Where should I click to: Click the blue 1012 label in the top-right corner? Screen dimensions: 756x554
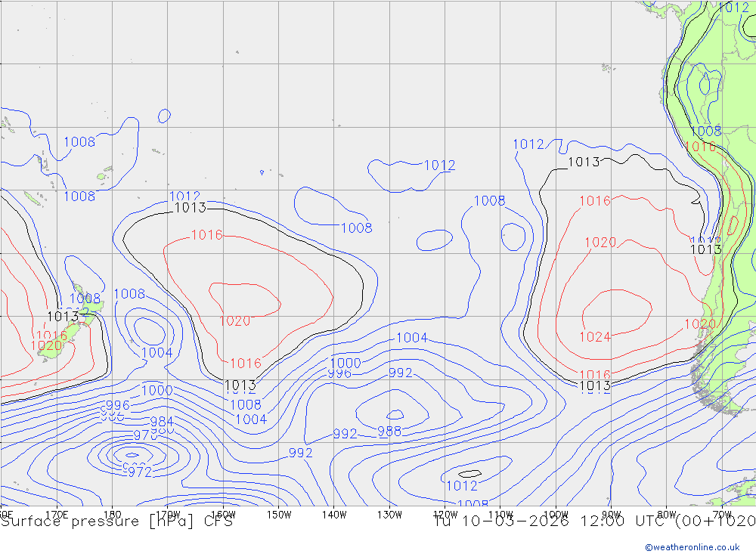click(733, 8)
